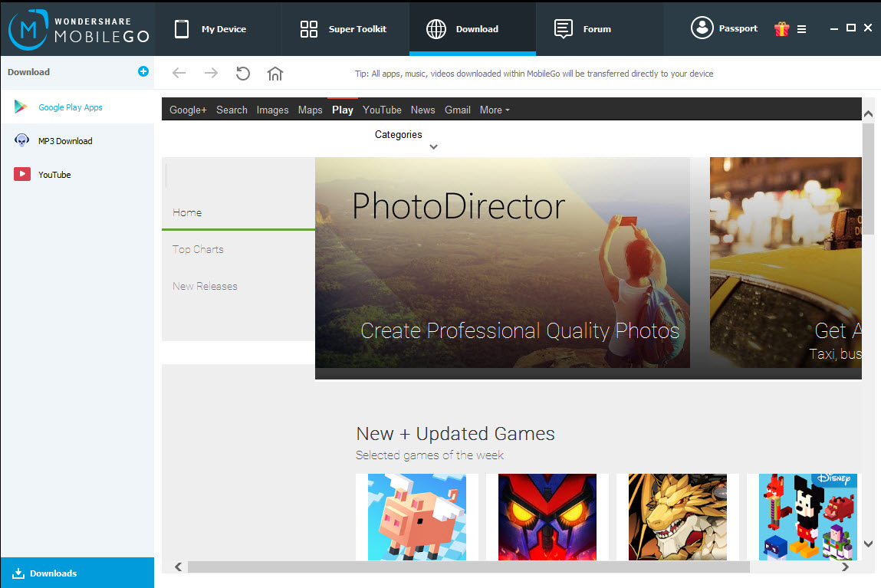Click the gift box icon
Image resolution: width=881 pixels, height=588 pixels.
coord(781,28)
